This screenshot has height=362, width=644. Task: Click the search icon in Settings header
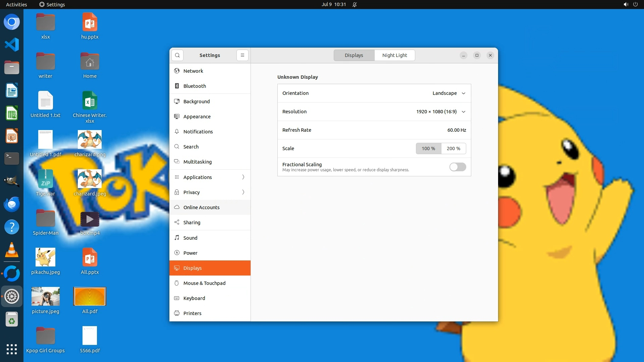point(177,55)
